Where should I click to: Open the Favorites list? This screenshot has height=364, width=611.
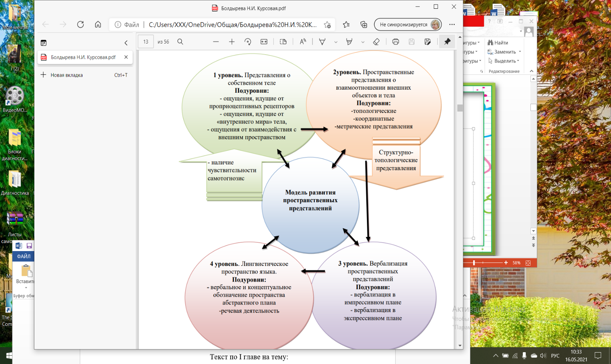(x=346, y=24)
